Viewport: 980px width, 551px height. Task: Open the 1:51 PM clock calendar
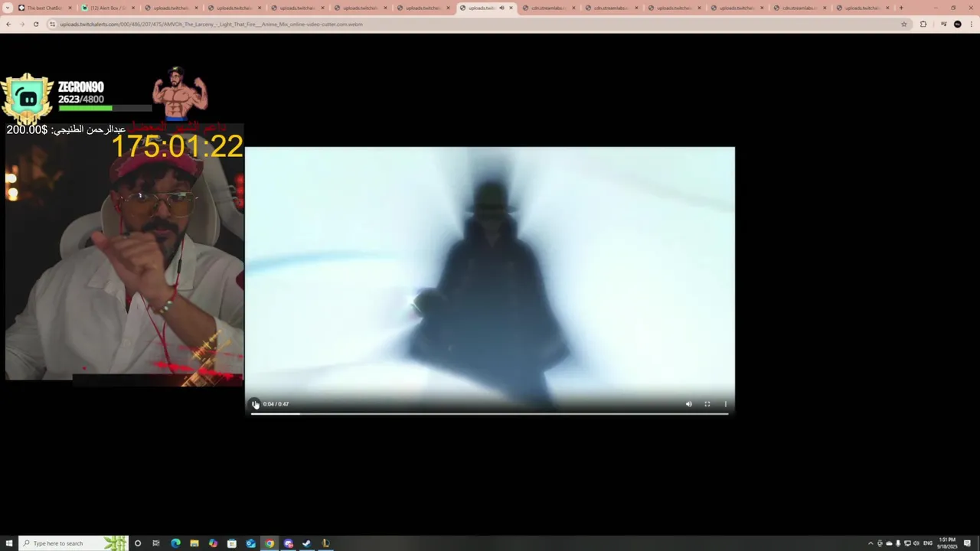tap(948, 543)
